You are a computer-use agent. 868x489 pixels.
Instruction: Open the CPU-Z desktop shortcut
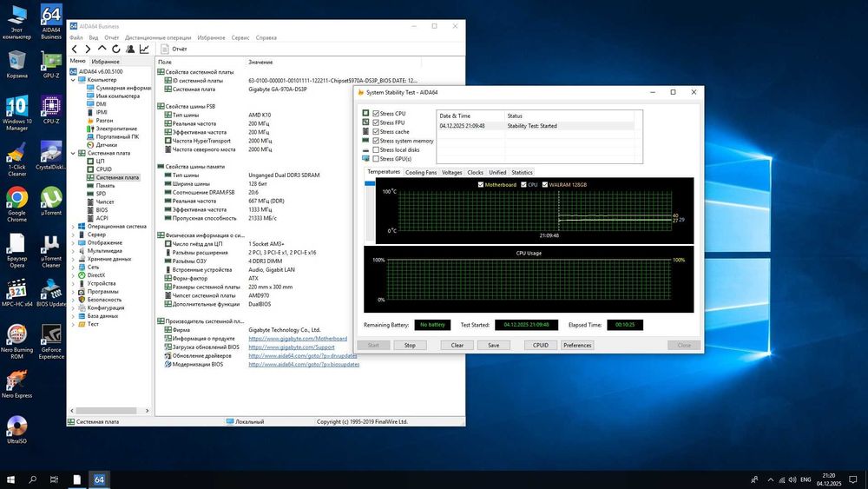51,109
